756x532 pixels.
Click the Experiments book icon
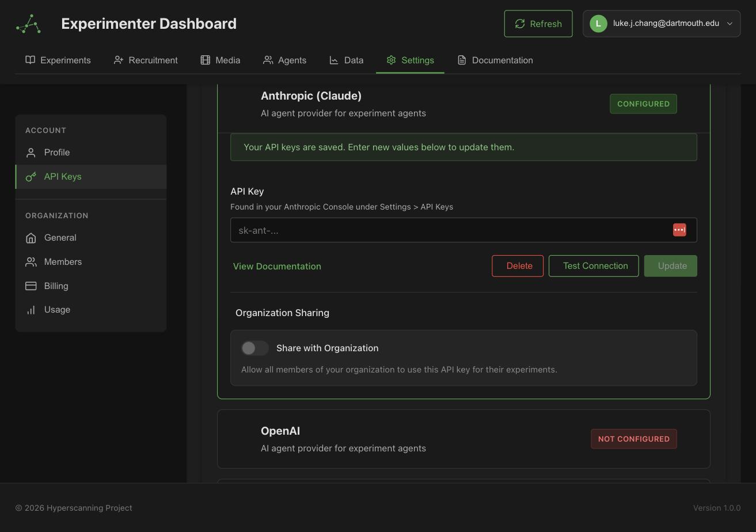[x=31, y=60]
